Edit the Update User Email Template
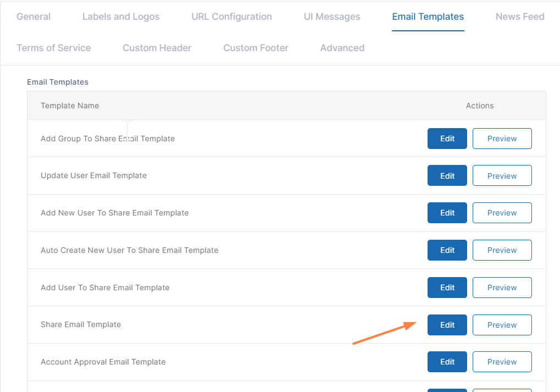 [447, 176]
